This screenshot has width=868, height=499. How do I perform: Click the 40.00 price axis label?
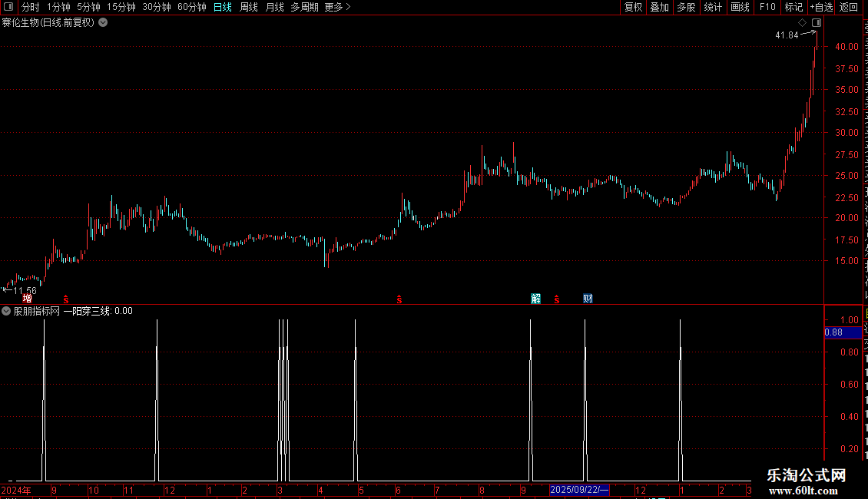(847, 47)
